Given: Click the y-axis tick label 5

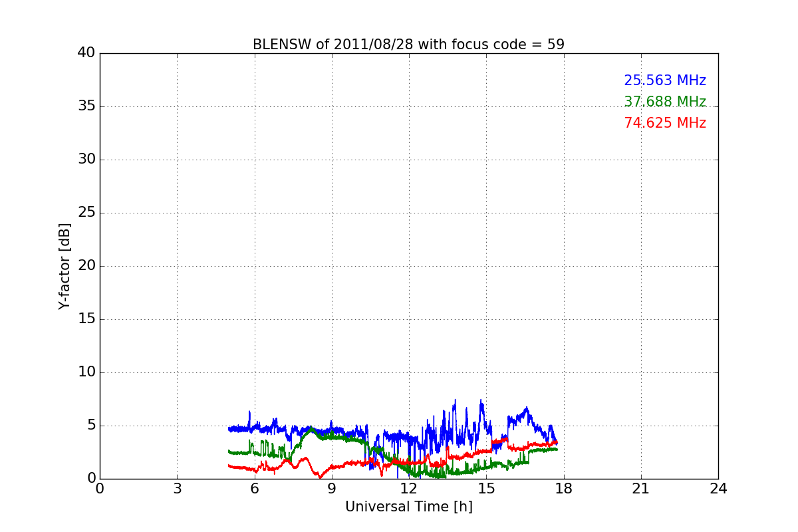Looking at the screenshot, I should pos(91,426).
